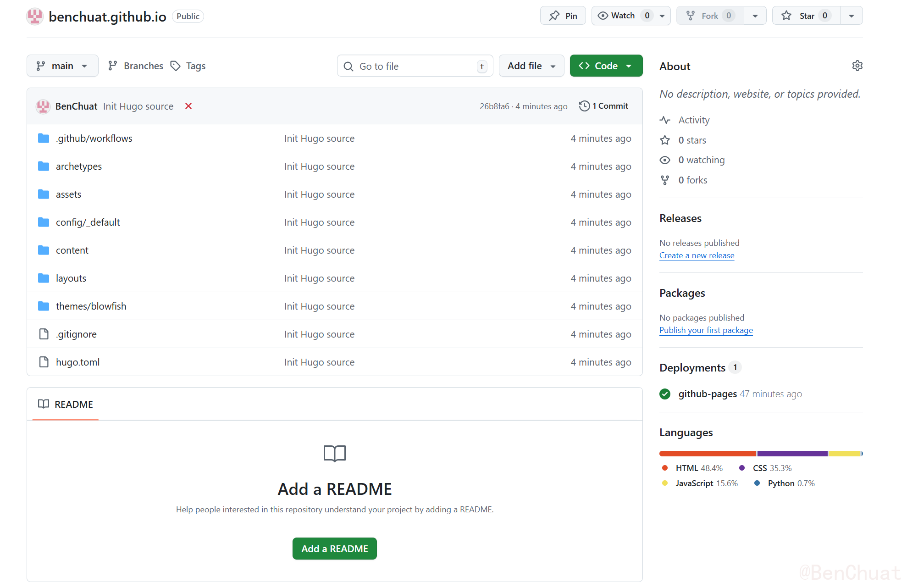Pin this repository
This screenshot has width=907, height=588.
[563, 16]
